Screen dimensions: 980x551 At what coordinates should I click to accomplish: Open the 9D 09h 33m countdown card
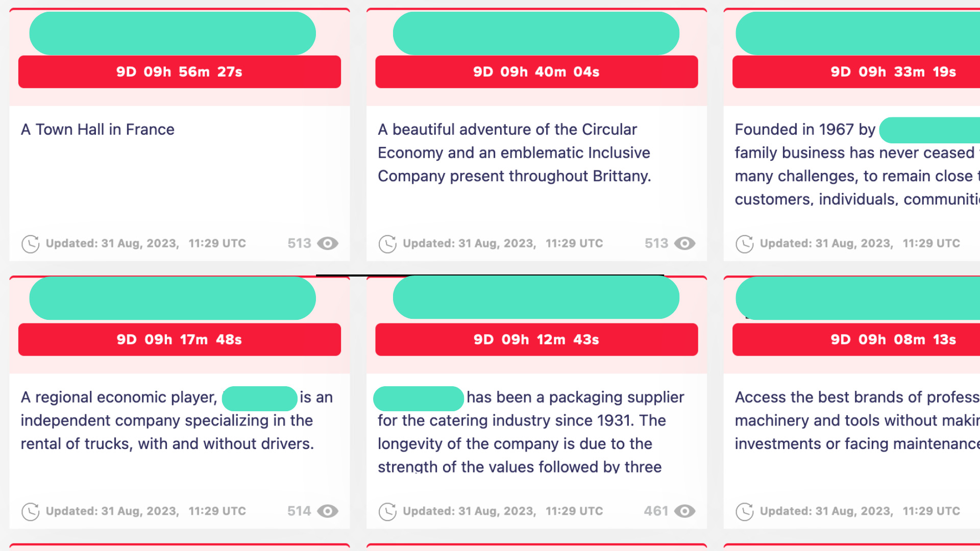(856, 72)
